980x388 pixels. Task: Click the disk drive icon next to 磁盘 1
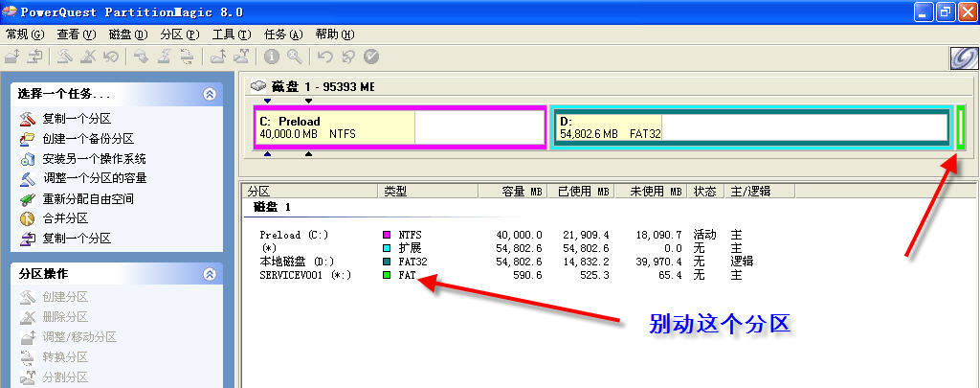click(x=258, y=86)
